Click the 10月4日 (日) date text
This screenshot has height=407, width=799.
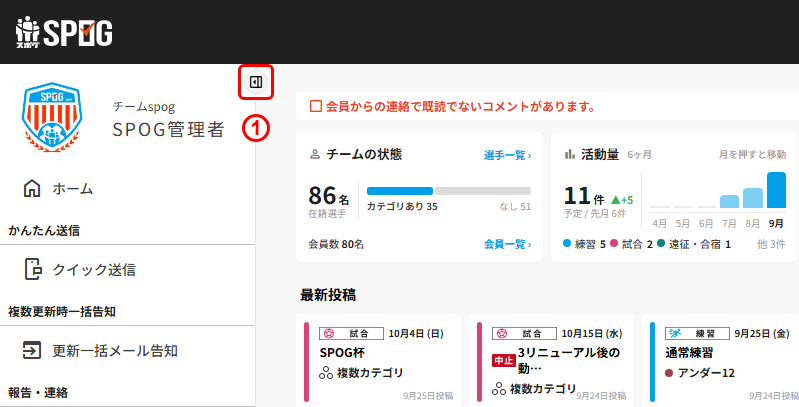416,334
